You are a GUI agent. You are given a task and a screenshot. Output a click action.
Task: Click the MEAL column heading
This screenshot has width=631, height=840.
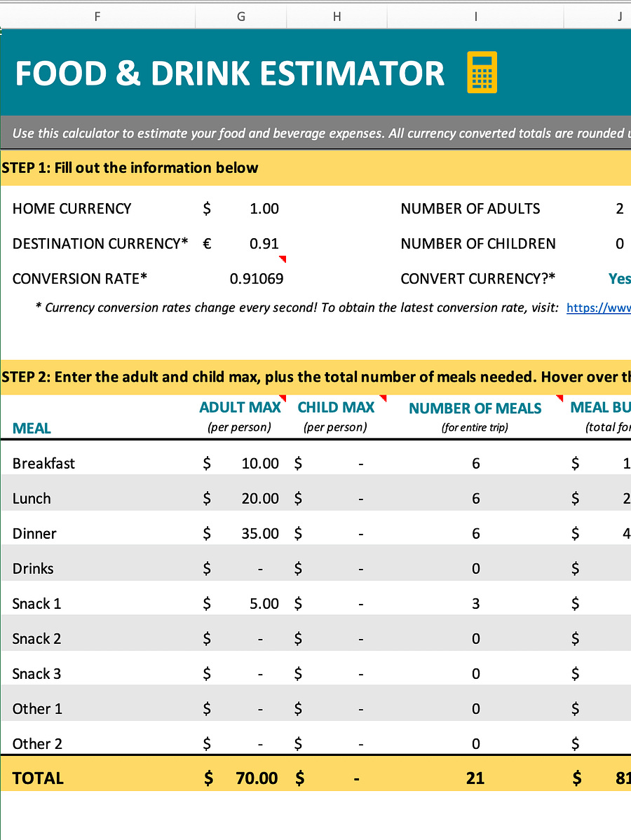[32, 429]
